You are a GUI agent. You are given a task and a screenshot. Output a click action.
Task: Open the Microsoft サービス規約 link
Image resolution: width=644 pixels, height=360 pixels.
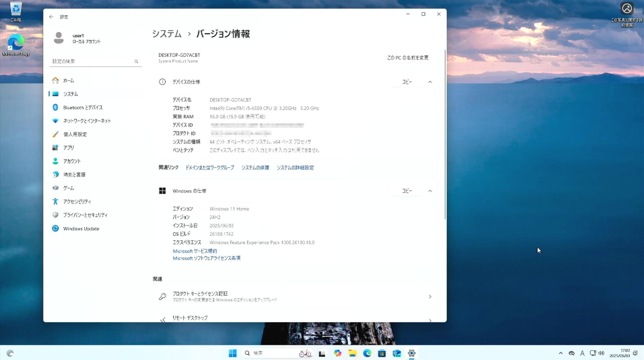(195, 251)
